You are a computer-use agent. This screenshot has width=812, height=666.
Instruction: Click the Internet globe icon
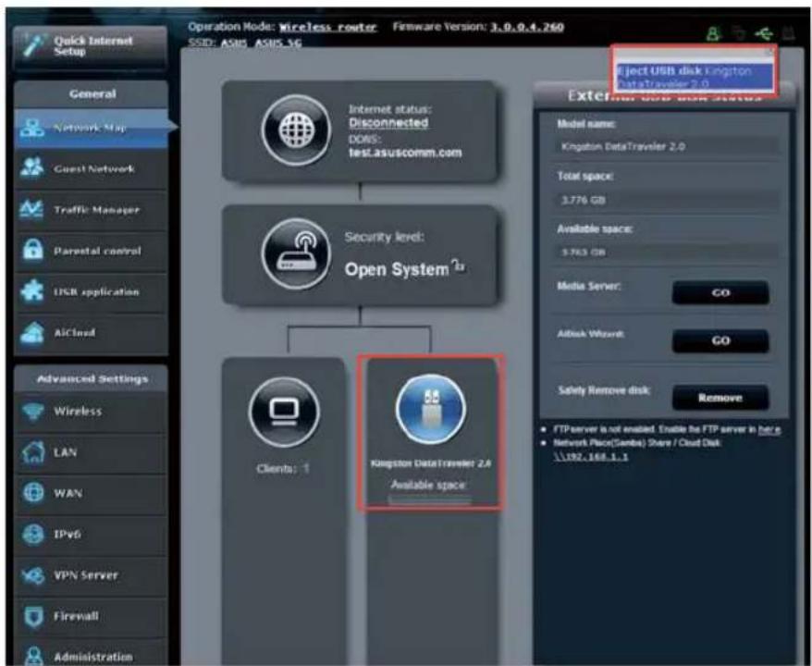tap(296, 130)
